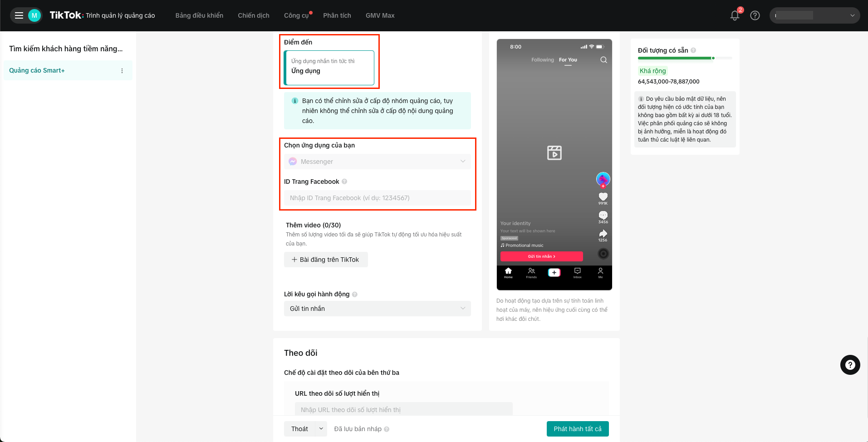Screen dimensions: 868x442
Task: Open the help question mark in header
Action: pos(755,15)
